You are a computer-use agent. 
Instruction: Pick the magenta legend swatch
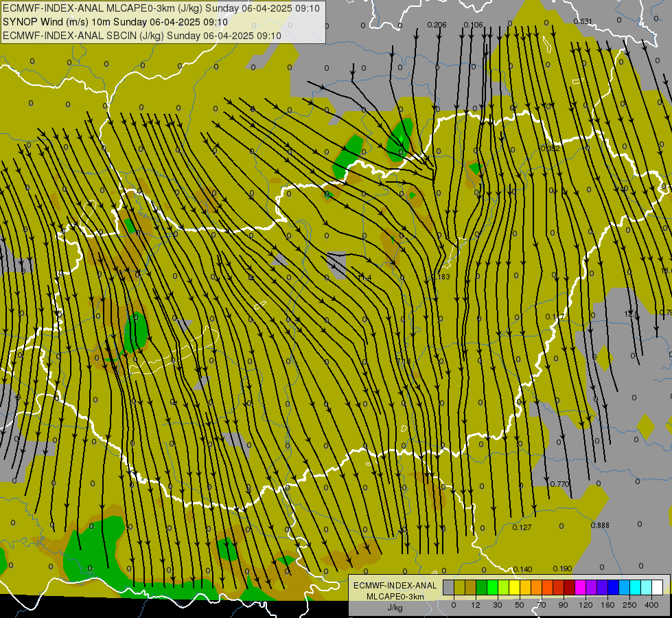pos(581,588)
